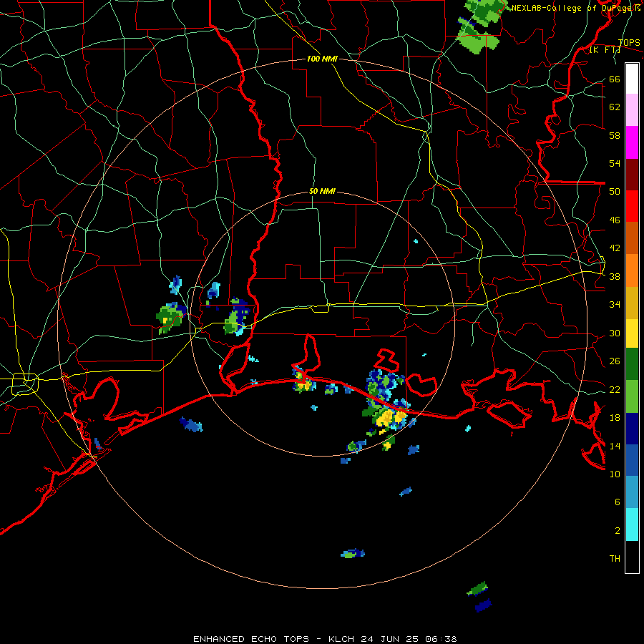Viewport: 644px width, 644px height.
Task: Click the navy legend swatch
Action: click(x=632, y=429)
